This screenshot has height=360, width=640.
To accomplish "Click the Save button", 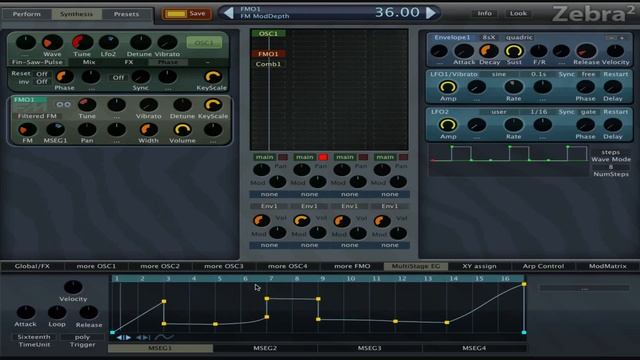I will [187, 13].
